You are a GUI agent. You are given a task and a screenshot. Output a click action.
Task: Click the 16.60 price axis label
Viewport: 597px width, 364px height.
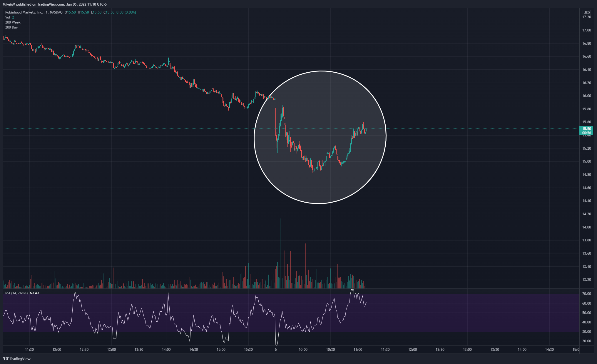click(586, 56)
